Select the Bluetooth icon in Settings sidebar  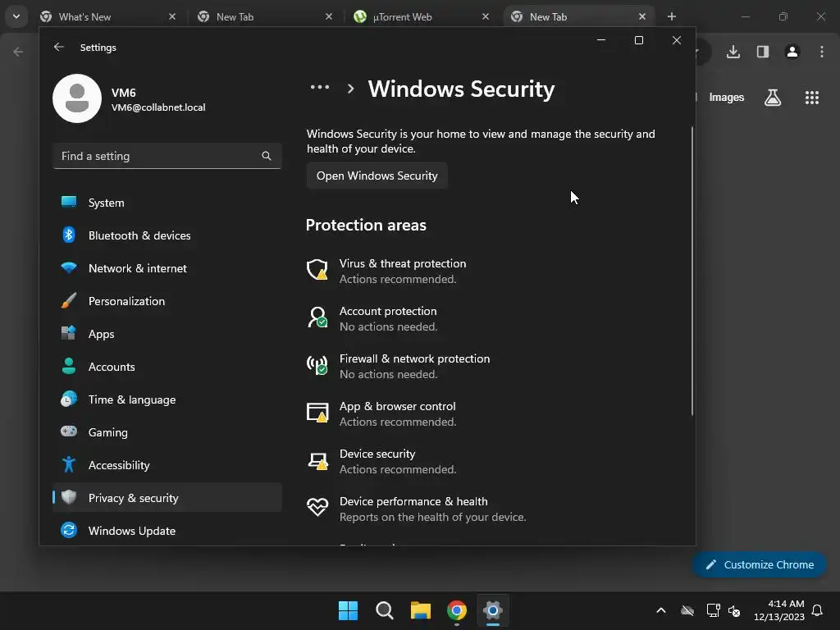pos(69,235)
